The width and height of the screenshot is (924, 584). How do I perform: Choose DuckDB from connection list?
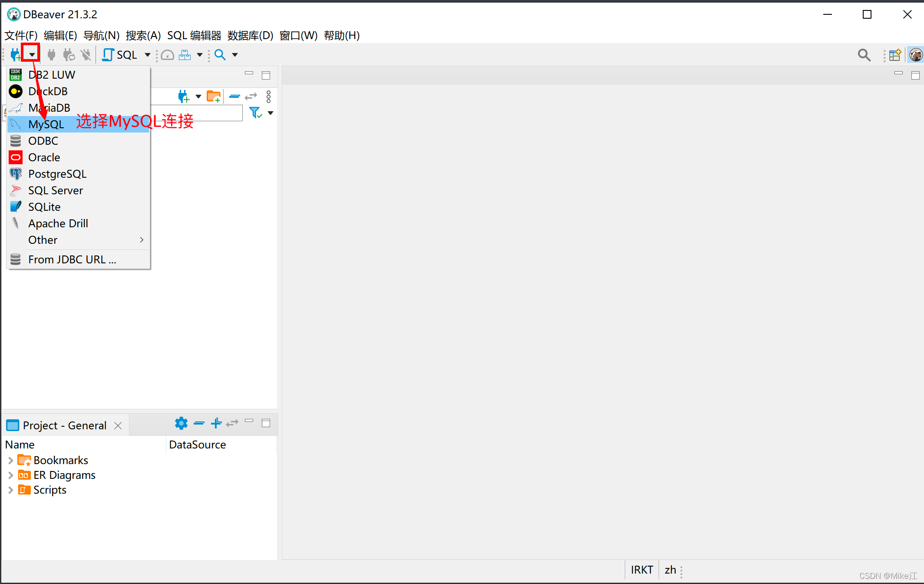coord(78,91)
